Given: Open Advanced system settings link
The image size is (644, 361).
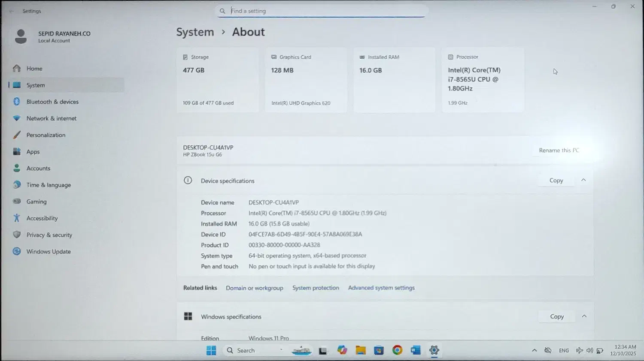Looking at the screenshot, I should pos(381,288).
